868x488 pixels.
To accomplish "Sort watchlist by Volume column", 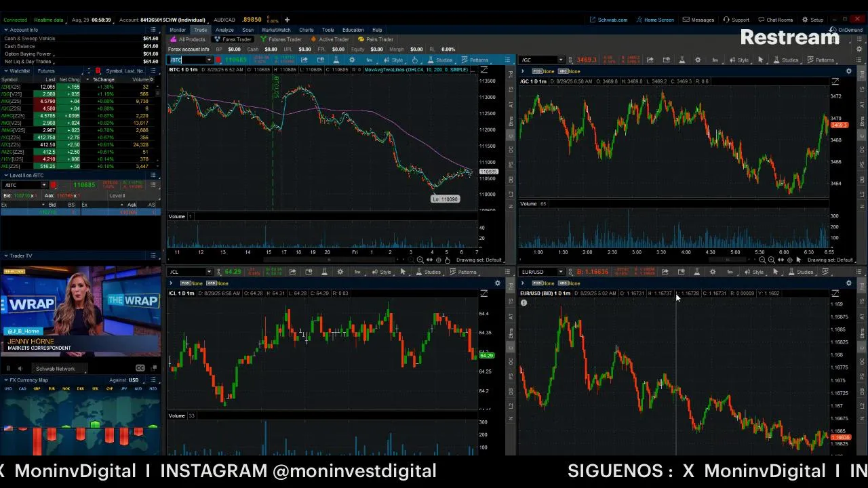I will pos(141,79).
